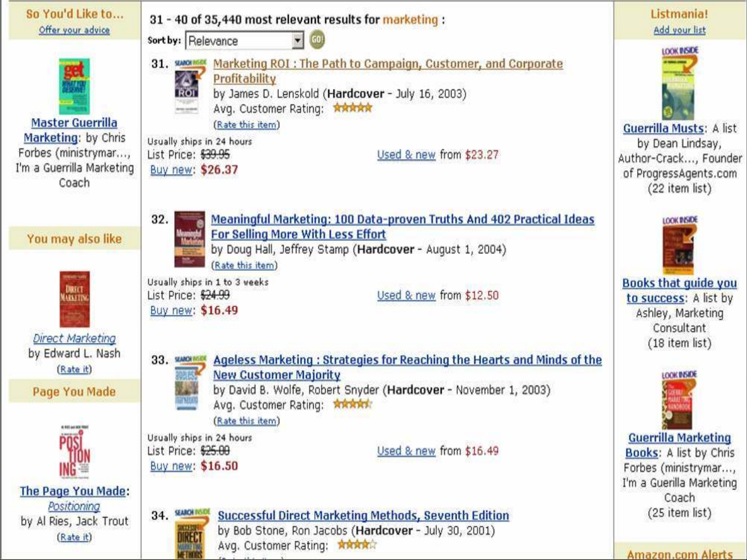The image size is (747, 560).
Task: Open the Master Guerrilla Marketing guide link
Action: point(74,123)
